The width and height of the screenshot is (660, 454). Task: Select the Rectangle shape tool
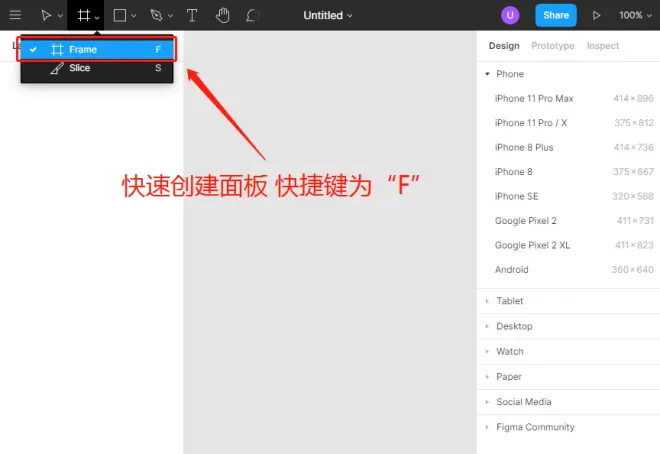(120, 16)
